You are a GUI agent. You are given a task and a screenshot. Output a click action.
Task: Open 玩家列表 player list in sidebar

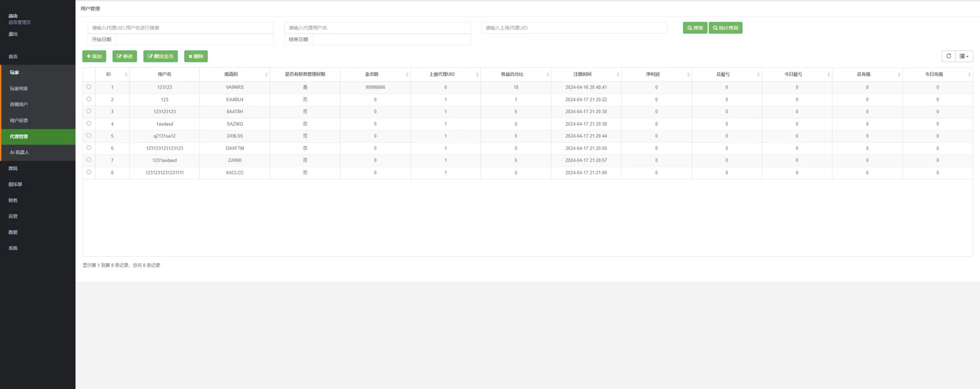click(x=38, y=88)
